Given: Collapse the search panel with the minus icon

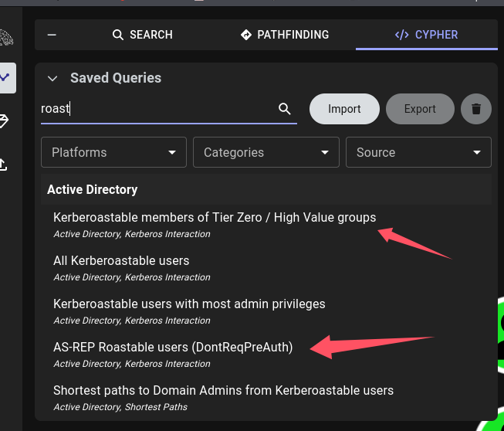Looking at the screenshot, I should (x=52, y=35).
